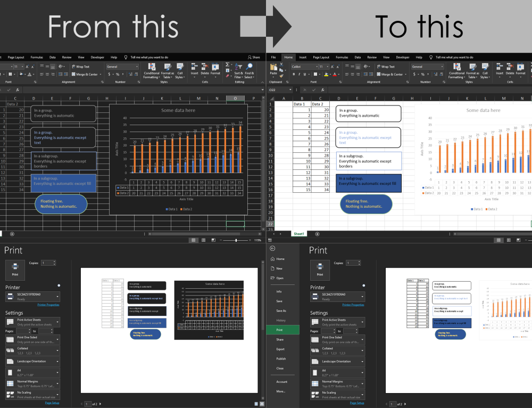Switch to the Page Layout ribbon tab
Image resolution: width=532 pixels, height=408 pixels.
[321, 57]
